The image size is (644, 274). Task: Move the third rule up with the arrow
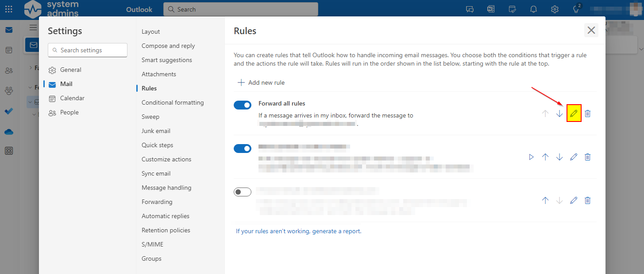[x=545, y=200]
